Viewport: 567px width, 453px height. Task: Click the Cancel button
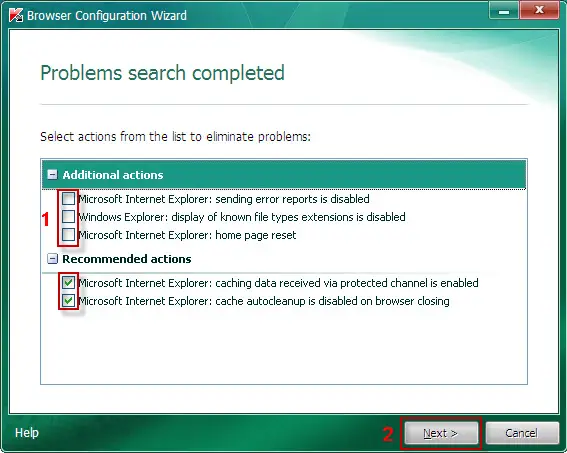[521, 433]
